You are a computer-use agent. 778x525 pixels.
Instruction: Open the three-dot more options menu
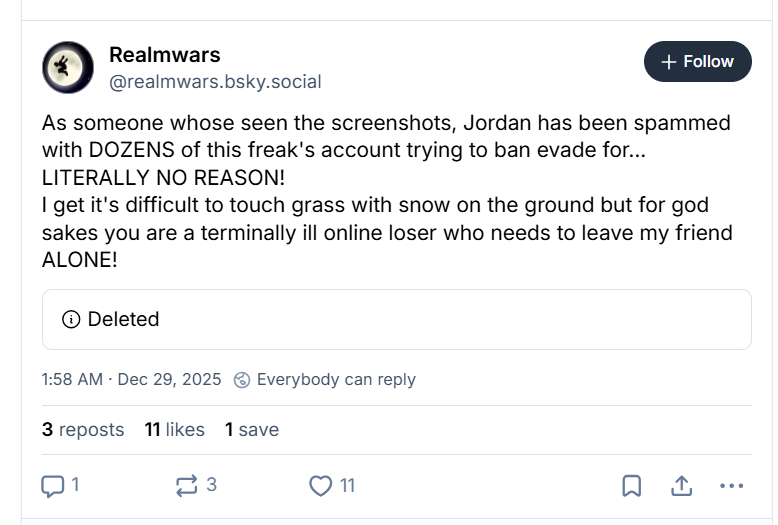732,486
